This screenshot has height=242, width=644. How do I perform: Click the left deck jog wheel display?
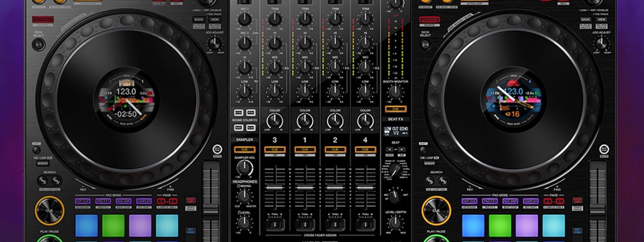coord(126,100)
